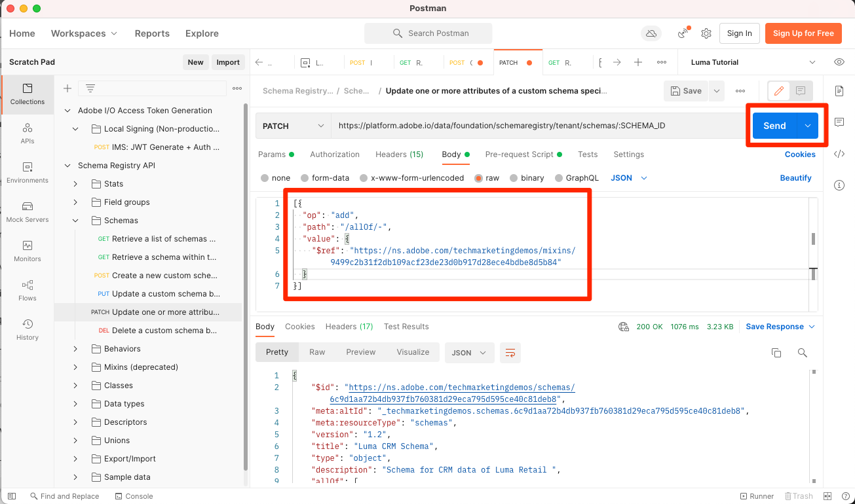Open the APIs sidebar panel
This screenshot has width=855, height=504.
pyautogui.click(x=28, y=134)
